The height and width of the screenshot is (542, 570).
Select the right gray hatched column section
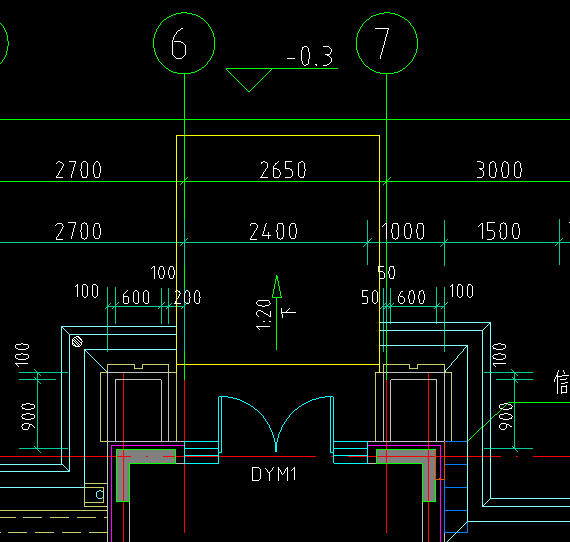click(x=406, y=475)
